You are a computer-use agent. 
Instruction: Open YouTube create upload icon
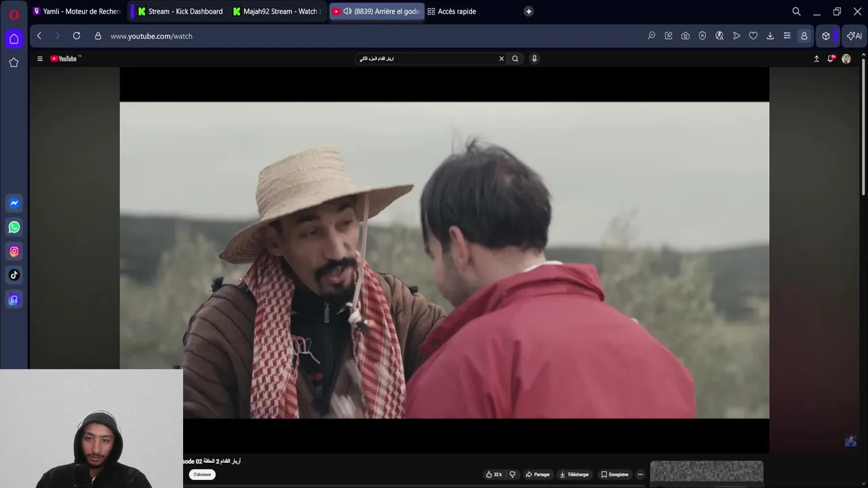click(816, 59)
